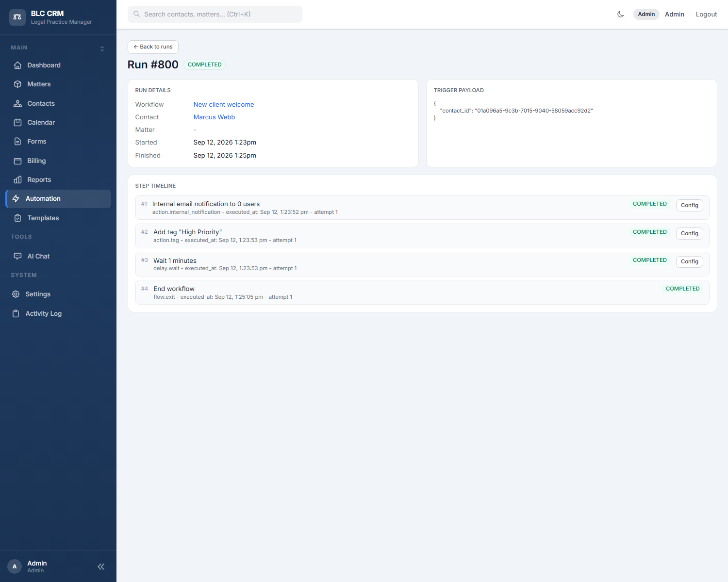This screenshot has width=728, height=582.
Task: Click the action.tag executed_at detail line
Action: (x=225, y=240)
